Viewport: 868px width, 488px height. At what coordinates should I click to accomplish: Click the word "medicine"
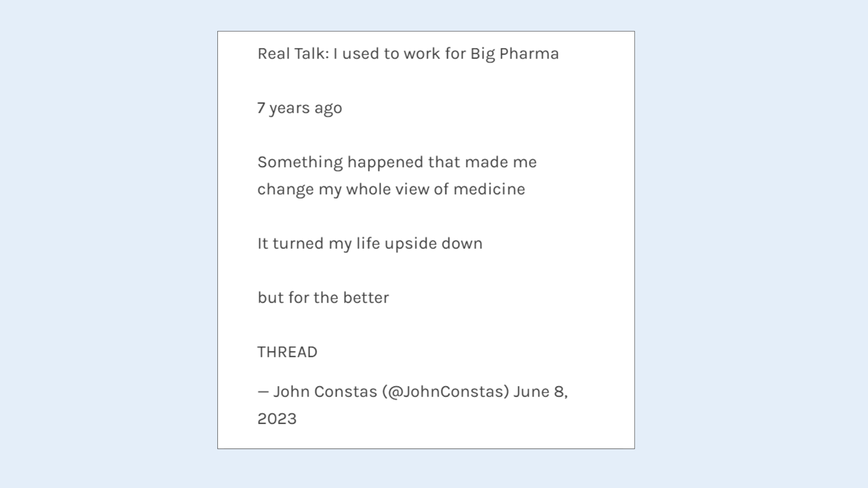(x=489, y=189)
